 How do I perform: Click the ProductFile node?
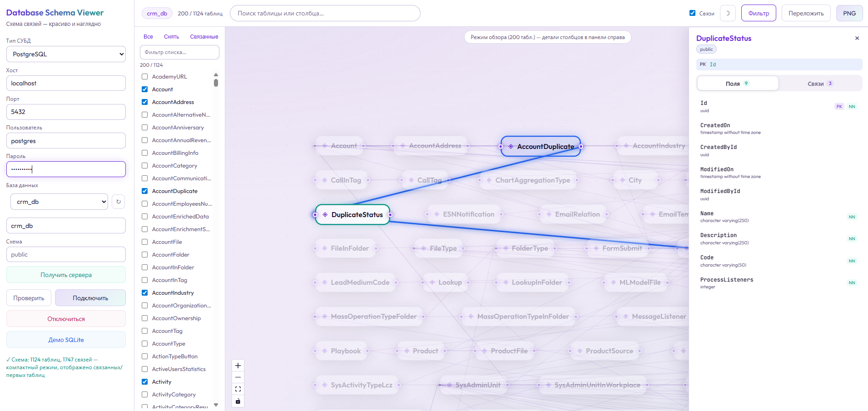coord(504,351)
